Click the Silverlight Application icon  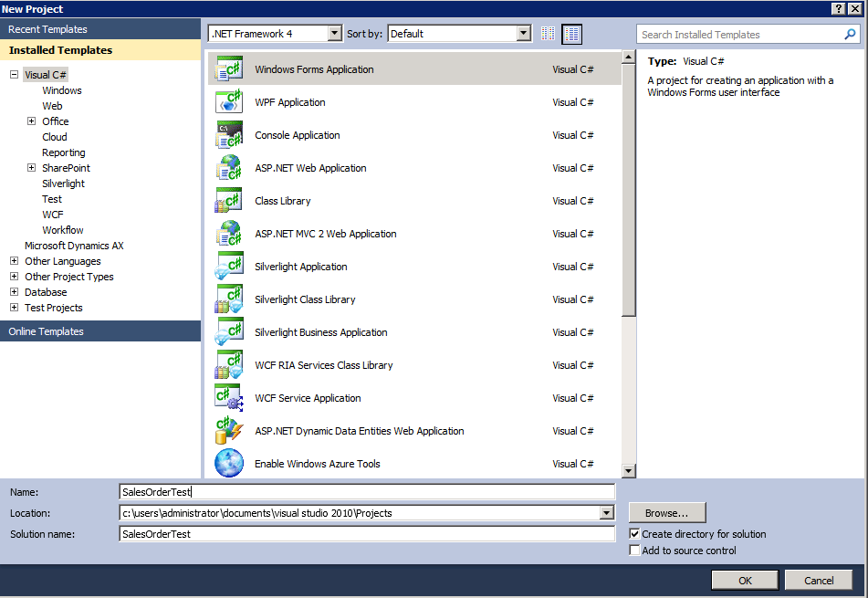click(228, 267)
